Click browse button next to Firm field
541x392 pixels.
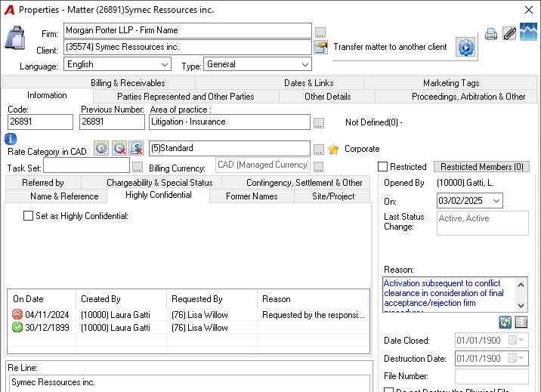(320, 32)
